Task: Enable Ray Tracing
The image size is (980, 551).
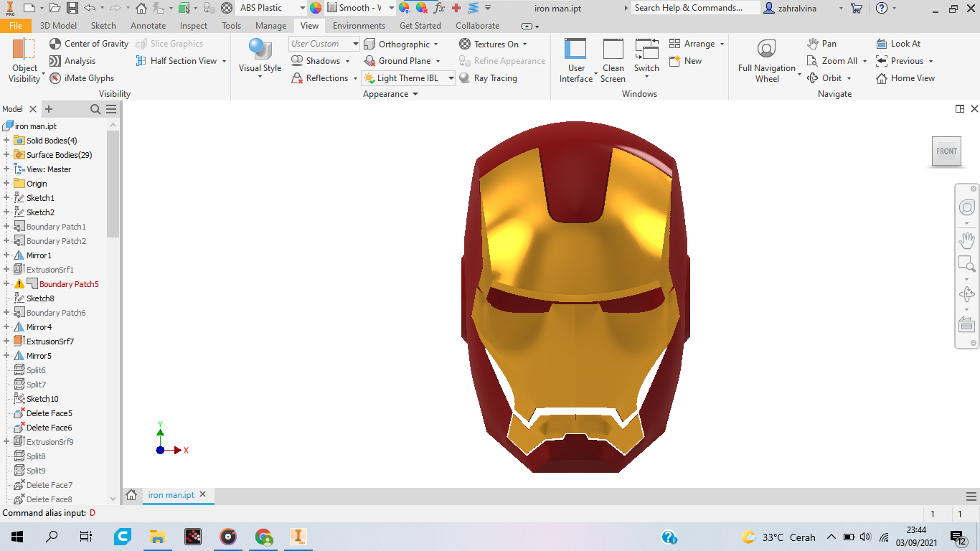Action: point(489,78)
